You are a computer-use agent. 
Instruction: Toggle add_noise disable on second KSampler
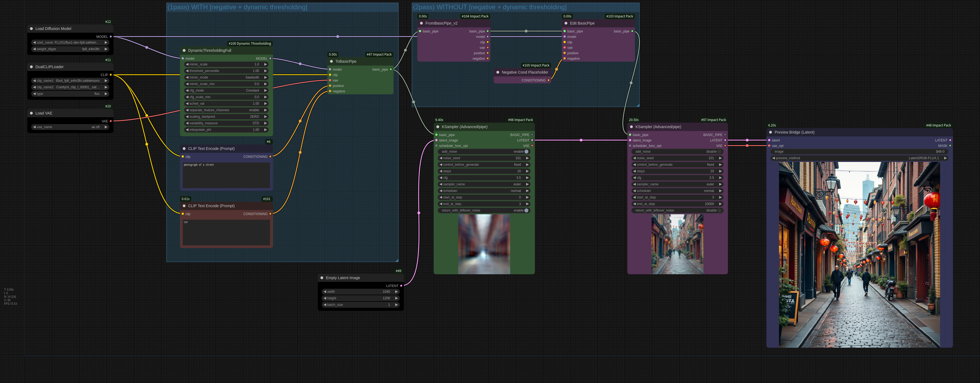click(677, 152)
